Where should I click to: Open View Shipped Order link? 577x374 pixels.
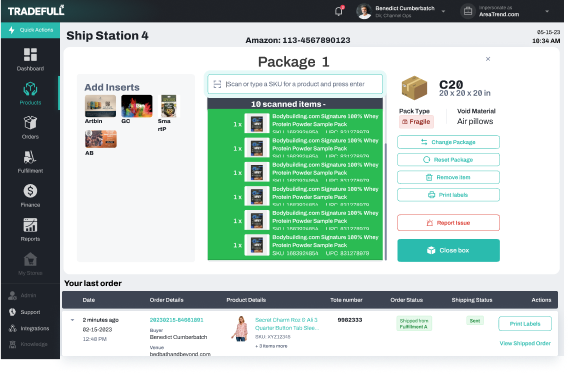(x=525, y=343)
